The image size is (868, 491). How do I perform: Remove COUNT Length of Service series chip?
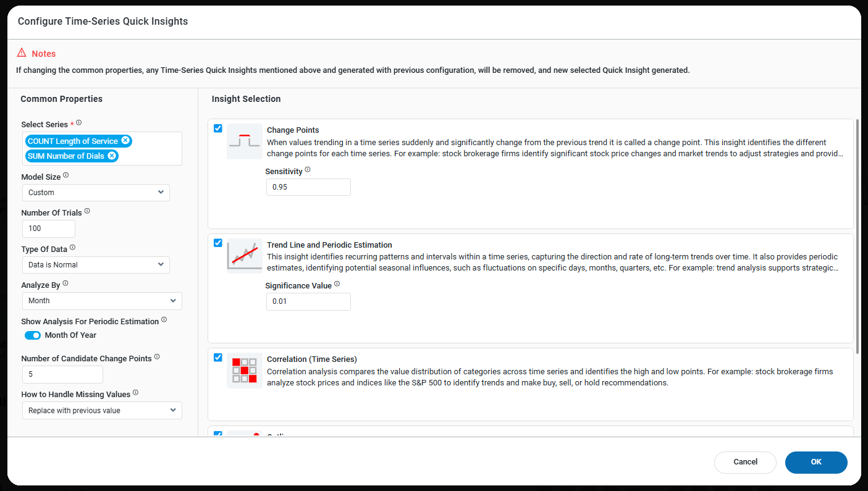(125, 141)
